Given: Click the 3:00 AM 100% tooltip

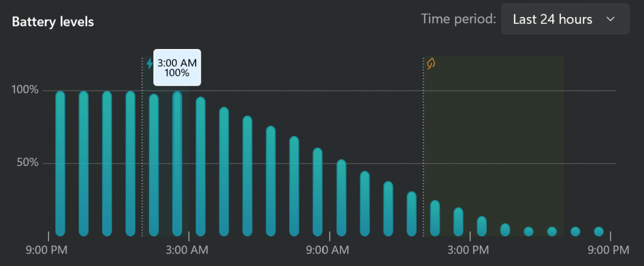Looking at the screenshot, I should coord(177,68).
